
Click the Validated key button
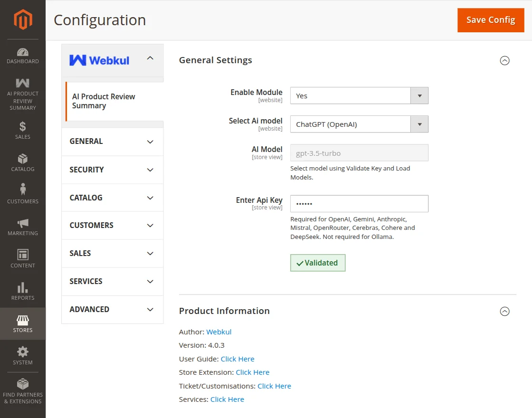[318, 263]
